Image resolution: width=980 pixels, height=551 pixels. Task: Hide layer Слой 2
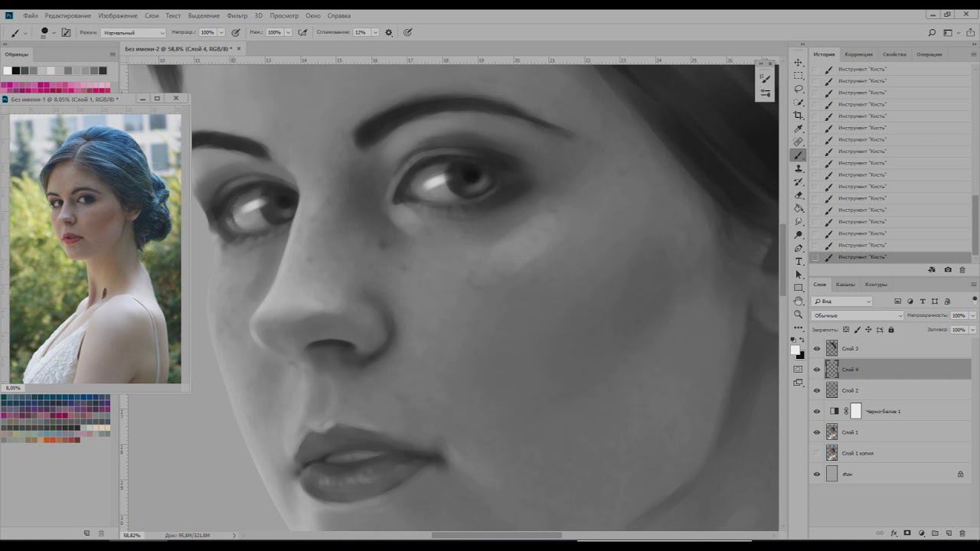817,390
